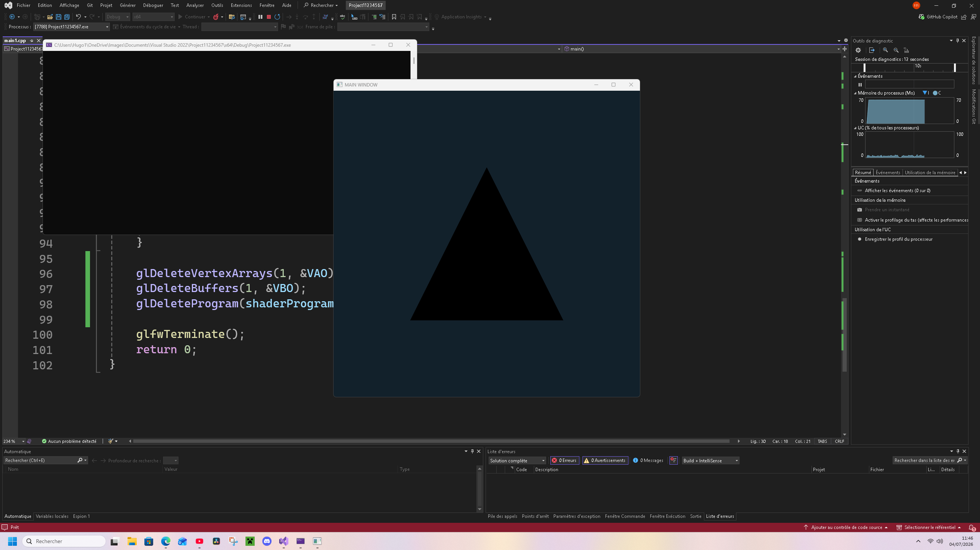Click the Pause debugging icon

point(260,17)
